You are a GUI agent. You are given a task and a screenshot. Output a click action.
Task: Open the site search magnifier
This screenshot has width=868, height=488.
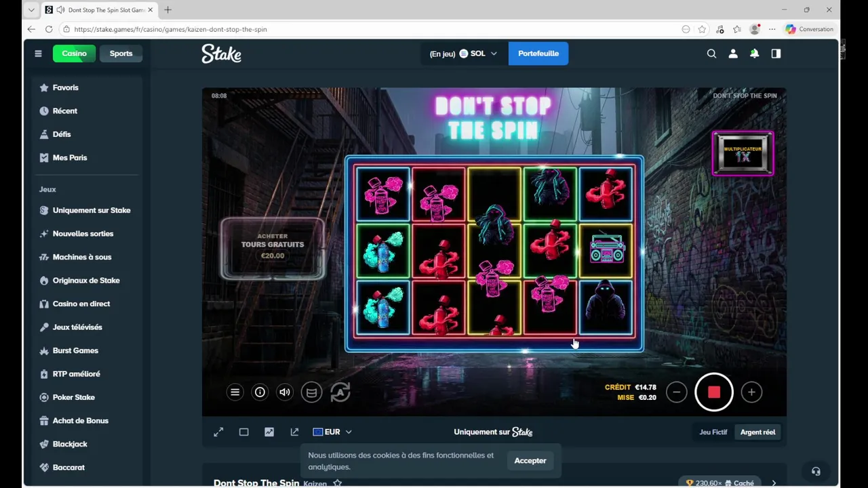(x=711, y=54)
